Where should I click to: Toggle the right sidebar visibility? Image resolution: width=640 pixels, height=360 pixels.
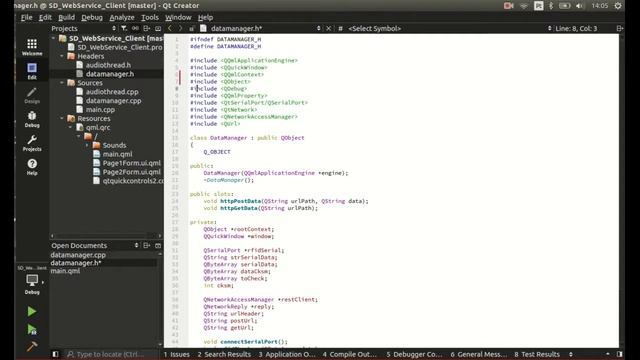[x=620, y=354]
